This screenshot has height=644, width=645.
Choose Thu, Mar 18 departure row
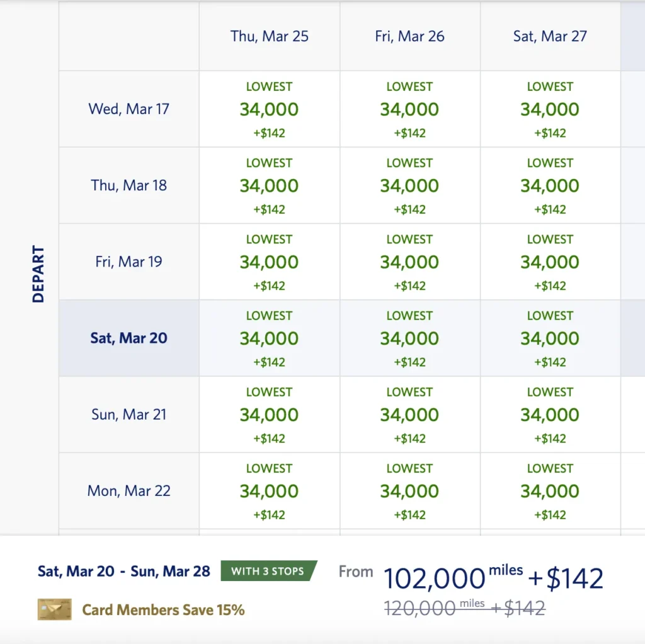tap(128, 185)
